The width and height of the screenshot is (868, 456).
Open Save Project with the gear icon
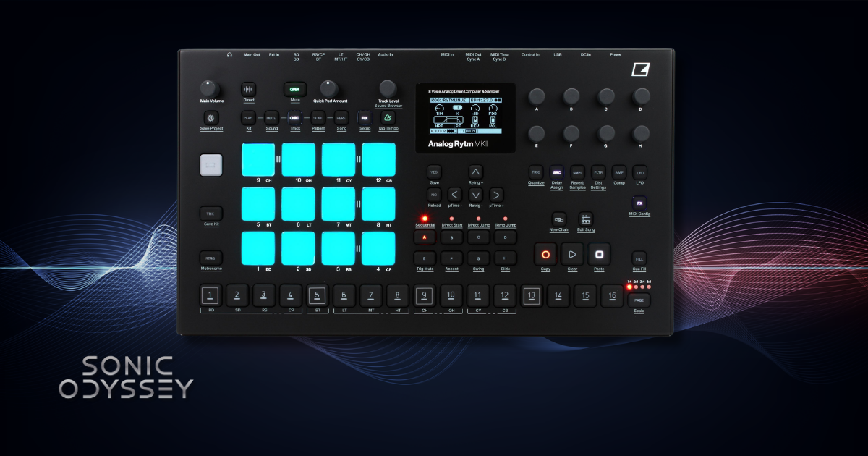(210, 118)
